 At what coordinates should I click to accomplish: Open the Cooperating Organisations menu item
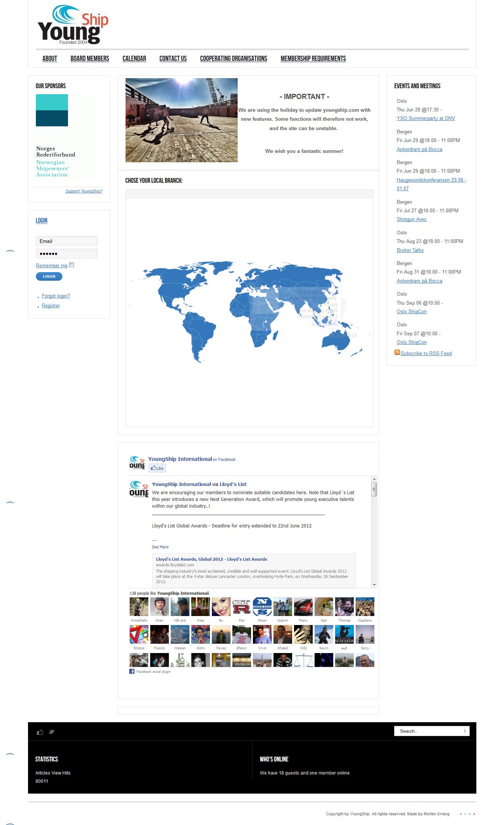point(234,58)
